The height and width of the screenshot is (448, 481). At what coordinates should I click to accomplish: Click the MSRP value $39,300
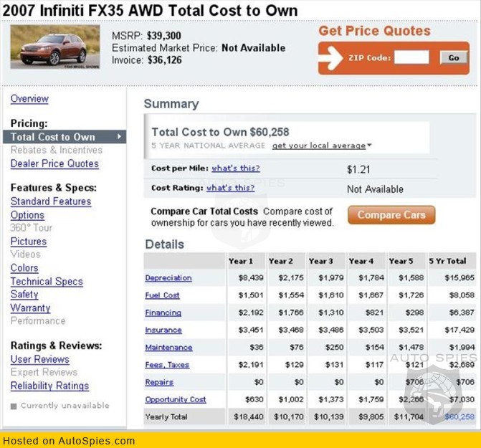(164, 36)
